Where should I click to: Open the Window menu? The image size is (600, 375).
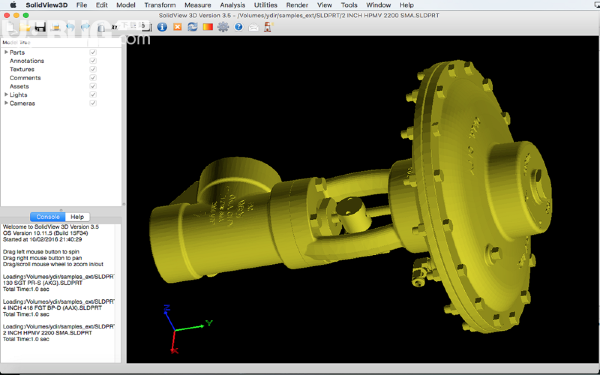pyautogui.click(x=378, y=5)
